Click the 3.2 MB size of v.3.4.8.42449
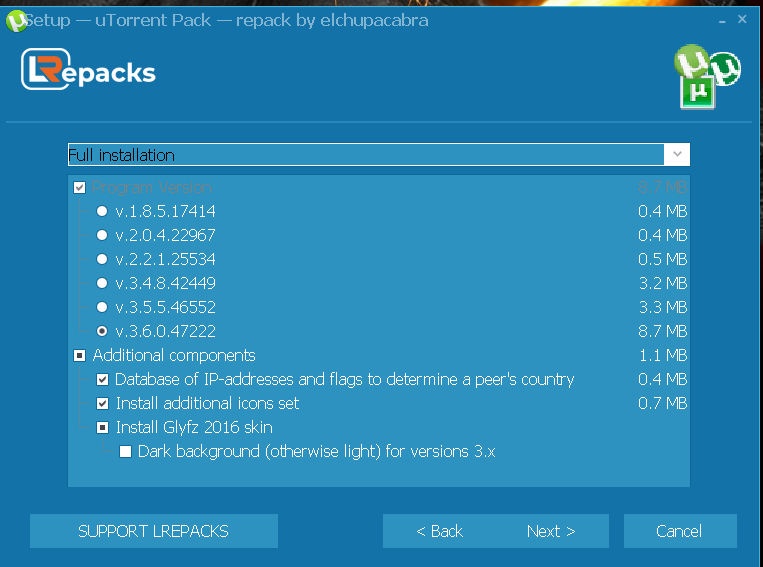 tap(663, 283)
